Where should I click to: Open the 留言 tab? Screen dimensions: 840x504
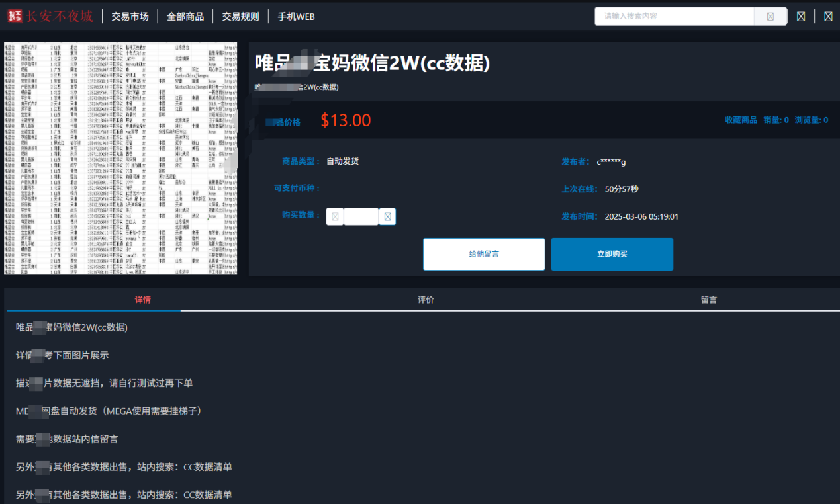[709, 300]
